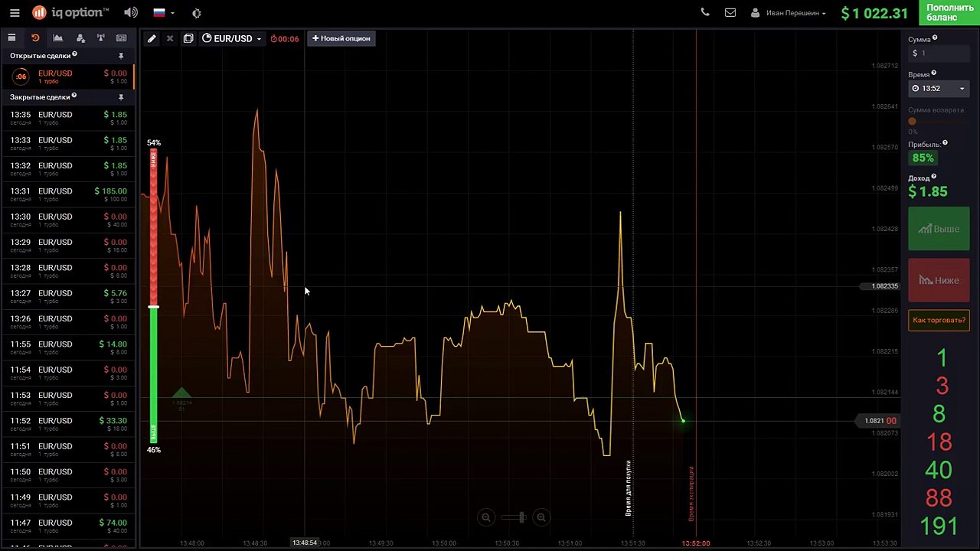This screenshot has width=980, height=551.
Task: Click the Сумма amount input field
Action: (x=939, y=53)
